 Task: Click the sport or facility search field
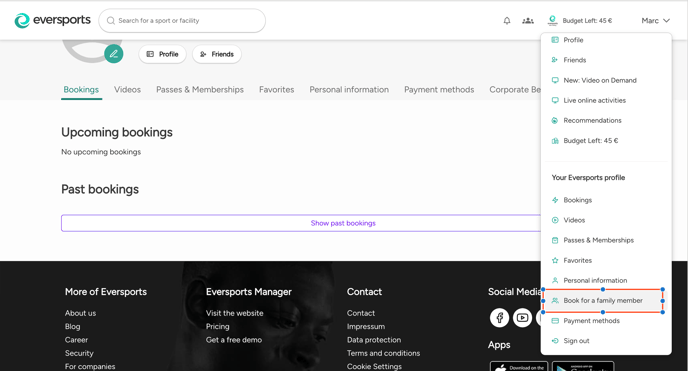pyautogui.click(x=182, y=21)
